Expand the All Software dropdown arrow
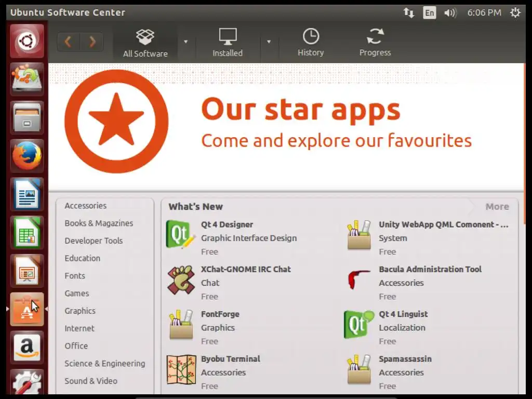The width and height of the screenshot is (532, 399). click(x=186, y=42)
